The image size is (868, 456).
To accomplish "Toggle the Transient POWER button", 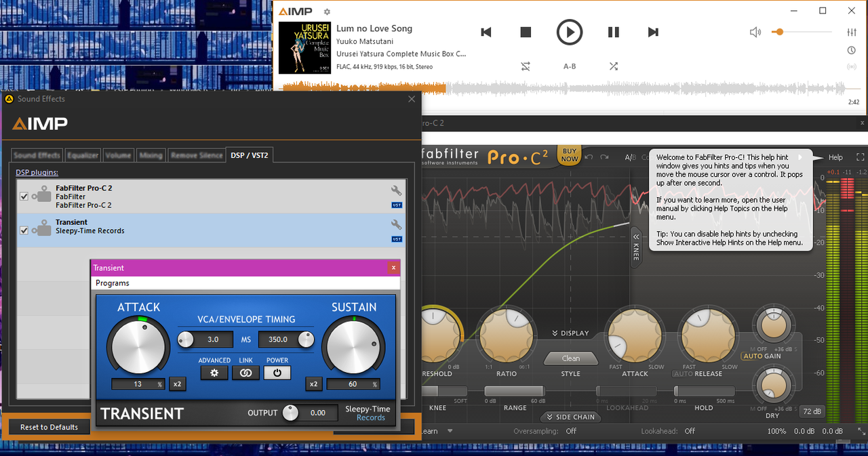I will point(277,373).
